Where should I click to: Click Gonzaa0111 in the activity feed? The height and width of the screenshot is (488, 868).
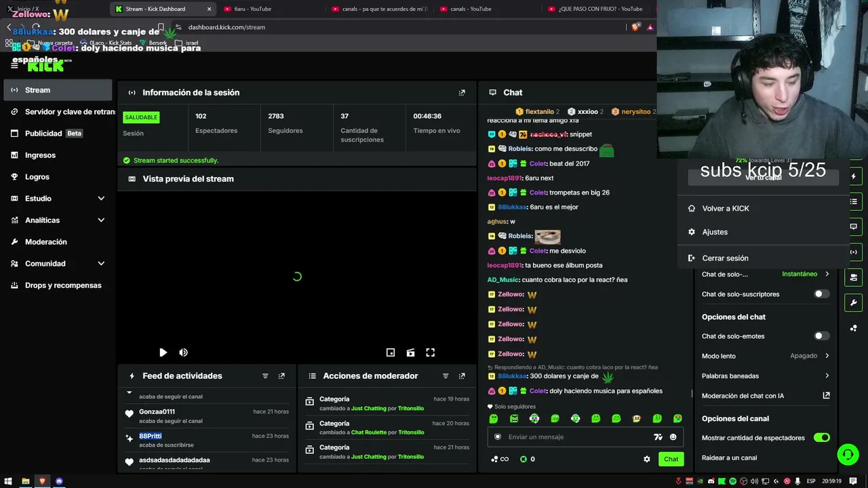tap(157, 411)
